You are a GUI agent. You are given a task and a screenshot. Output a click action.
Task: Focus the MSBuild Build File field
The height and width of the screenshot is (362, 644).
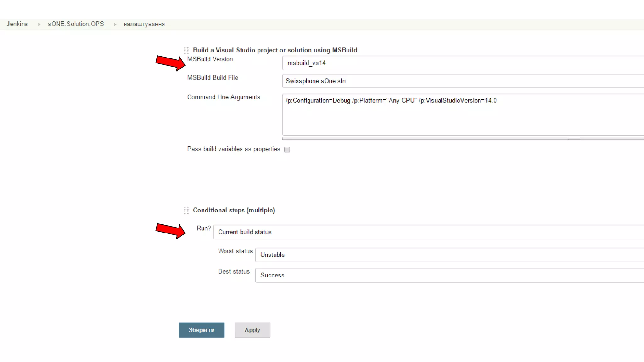click(x=462, y=81)
